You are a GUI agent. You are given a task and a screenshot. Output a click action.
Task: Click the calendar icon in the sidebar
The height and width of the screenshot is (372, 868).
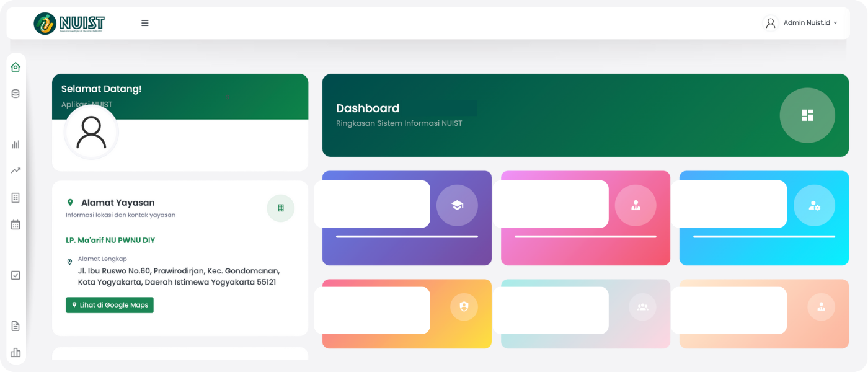click(15, 224)
